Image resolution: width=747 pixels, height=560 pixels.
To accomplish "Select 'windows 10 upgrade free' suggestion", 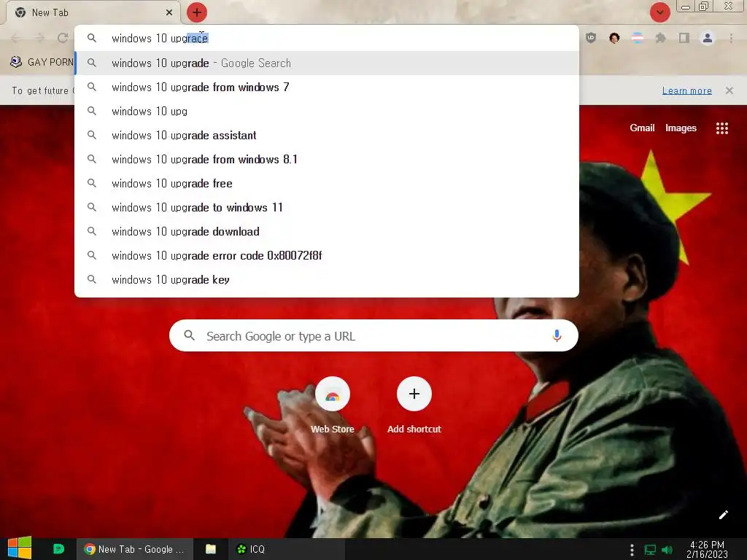I will (x=326, y=183).
